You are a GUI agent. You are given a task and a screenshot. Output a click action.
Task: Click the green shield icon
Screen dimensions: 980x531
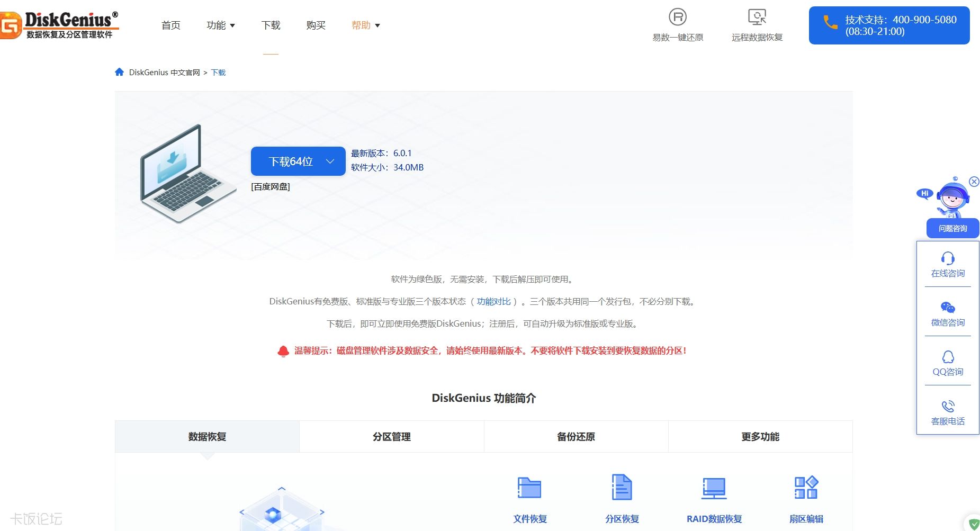point(974,524)
